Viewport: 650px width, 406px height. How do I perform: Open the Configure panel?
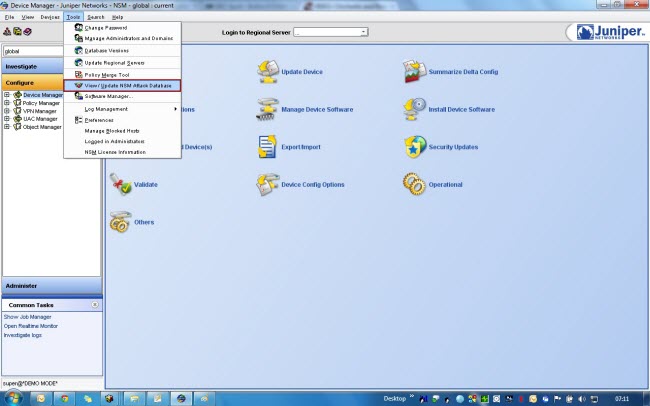coord(33,83)
